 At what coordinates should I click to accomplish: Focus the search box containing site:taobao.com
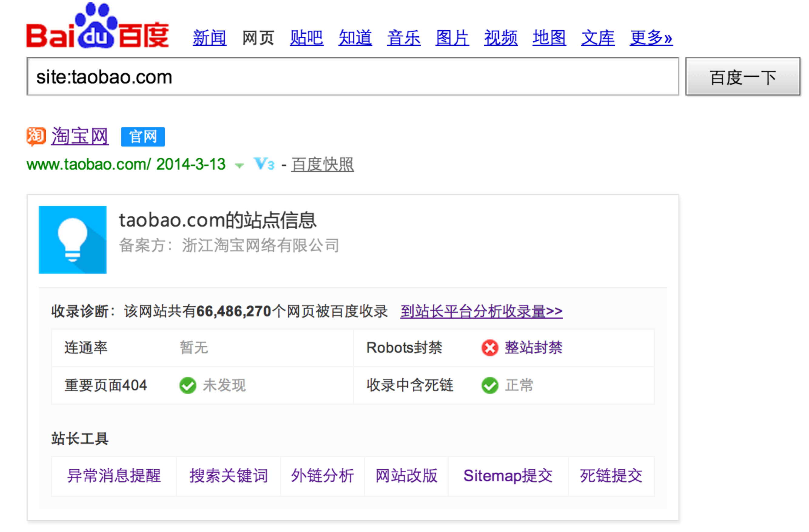(x=353, y=76)
